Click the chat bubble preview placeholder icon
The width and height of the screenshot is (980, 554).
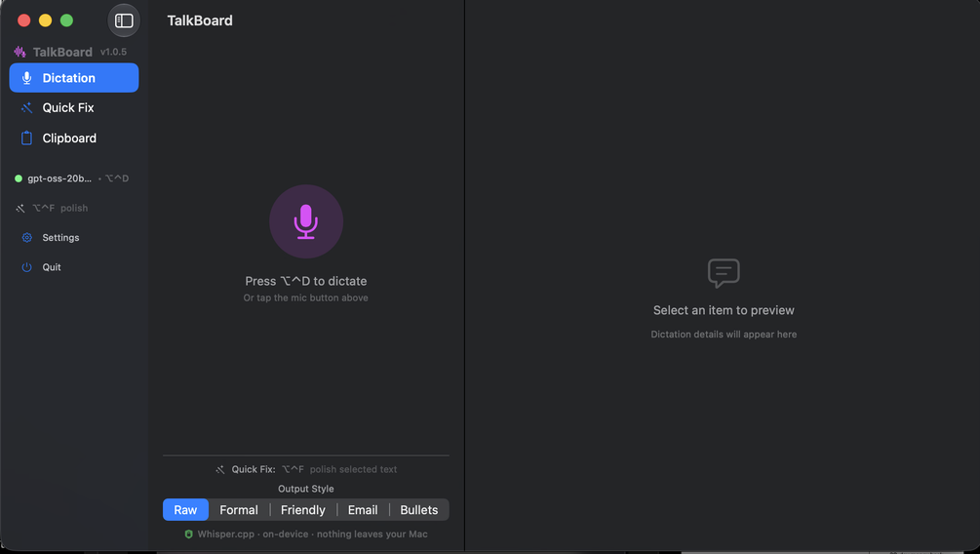pos(724,273)
